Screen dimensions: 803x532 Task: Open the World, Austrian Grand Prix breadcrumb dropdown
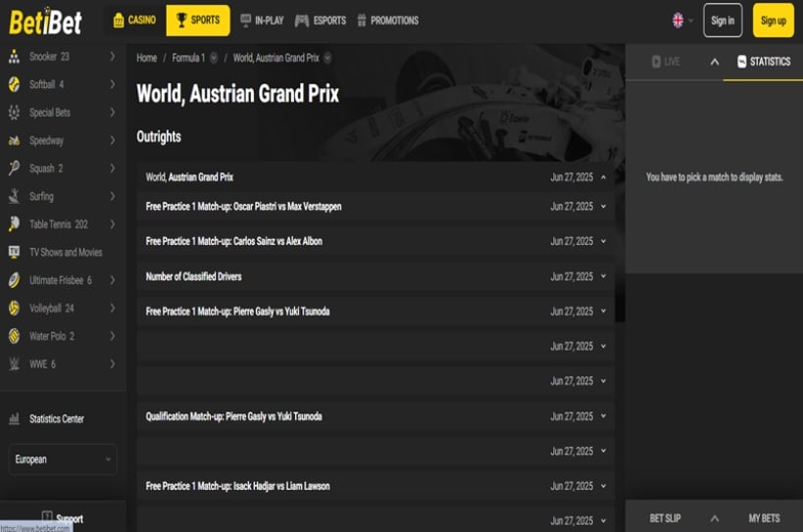click(327, 58)
